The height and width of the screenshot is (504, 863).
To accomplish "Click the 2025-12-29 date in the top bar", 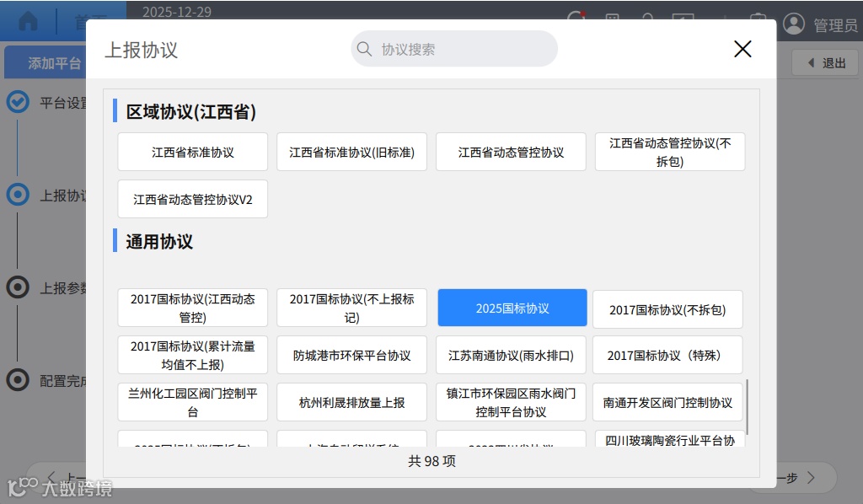I will [177, 12].
